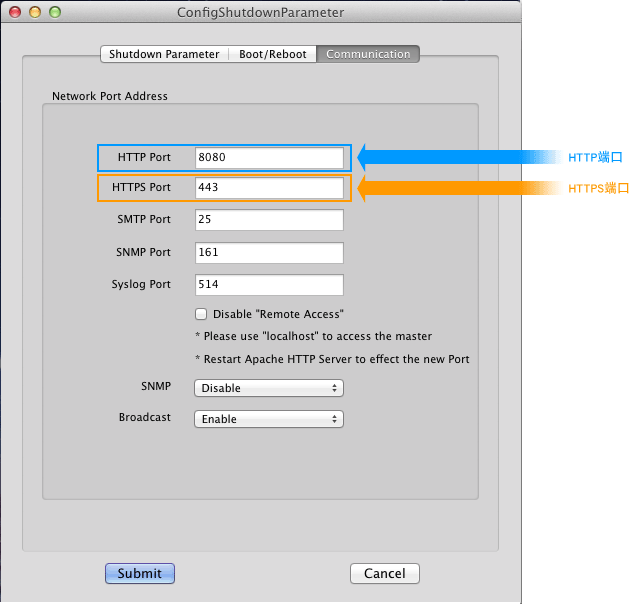Viewport: 644px width, 604px height.
Task: Toggle the Disable "Remote Access" checkbox
Action: [201, 314]
